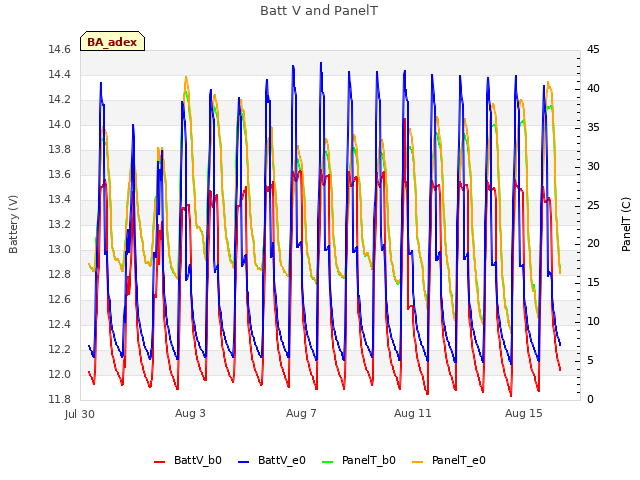This screenshot has height=480, width=640.
Task: Click the 14.0 battery axis value
Action: 60,125
